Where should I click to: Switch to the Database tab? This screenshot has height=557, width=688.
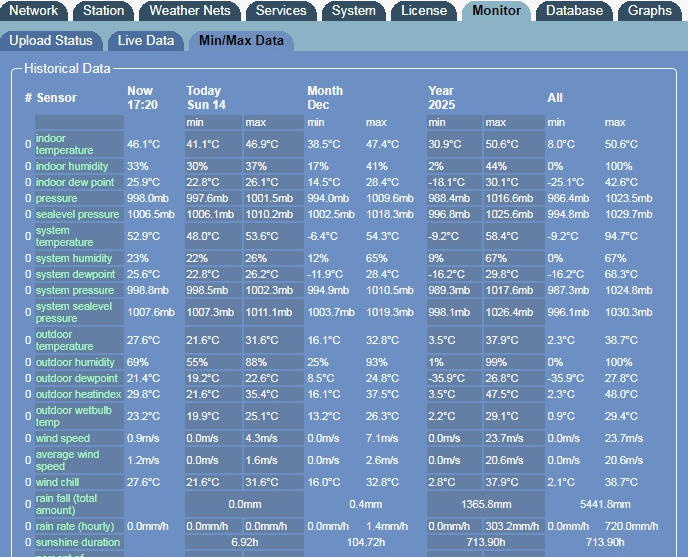coord(575,11)
